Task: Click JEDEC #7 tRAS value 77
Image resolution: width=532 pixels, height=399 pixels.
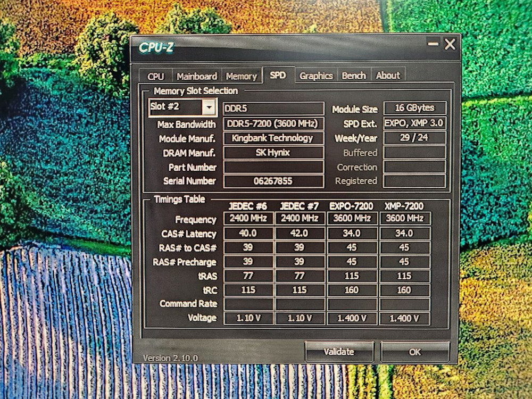Action: (300, 276)
